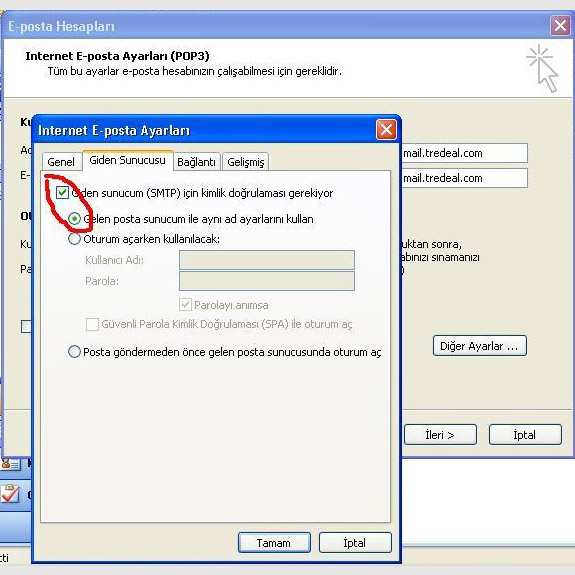This screenshot has height=575, width=575.
Task: Click the contacts icon in the lower-left navigation pane
Action: click(10, 464)
